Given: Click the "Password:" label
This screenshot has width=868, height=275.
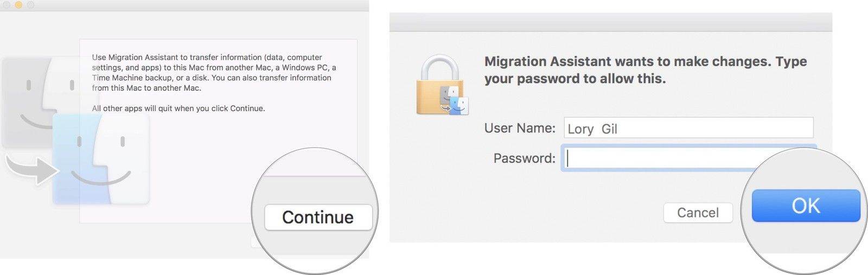Looking at the screenshot, I should [x=524, y=158].
